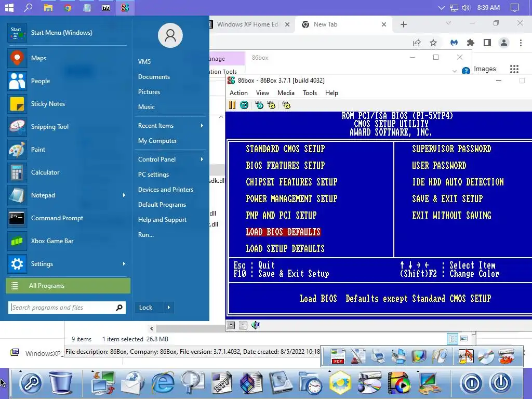Viewport: 532px width, 399px height.
Task: Open the Tools menu in 86Box
Action: (310, 93)
